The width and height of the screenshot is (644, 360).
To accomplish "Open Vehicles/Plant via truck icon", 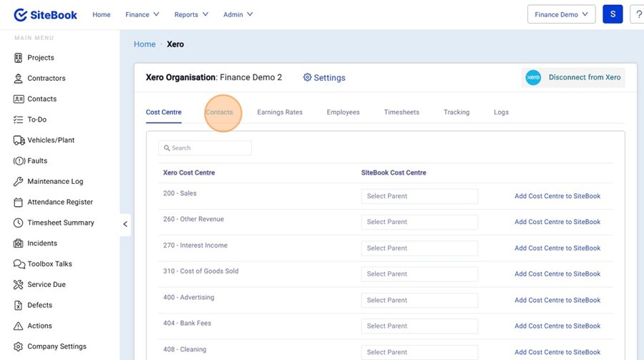I will click(x=19, y=140).
